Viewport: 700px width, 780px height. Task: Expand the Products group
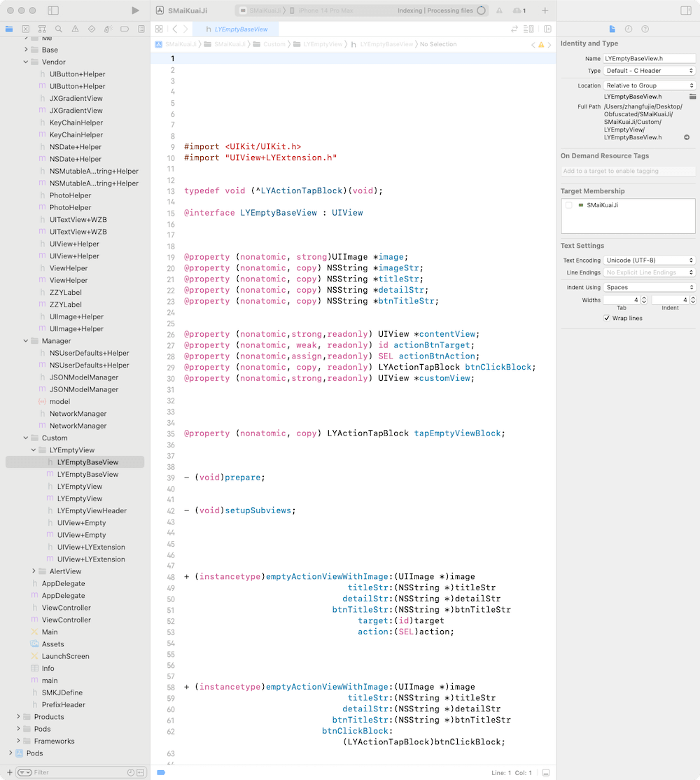pos(18,717)
